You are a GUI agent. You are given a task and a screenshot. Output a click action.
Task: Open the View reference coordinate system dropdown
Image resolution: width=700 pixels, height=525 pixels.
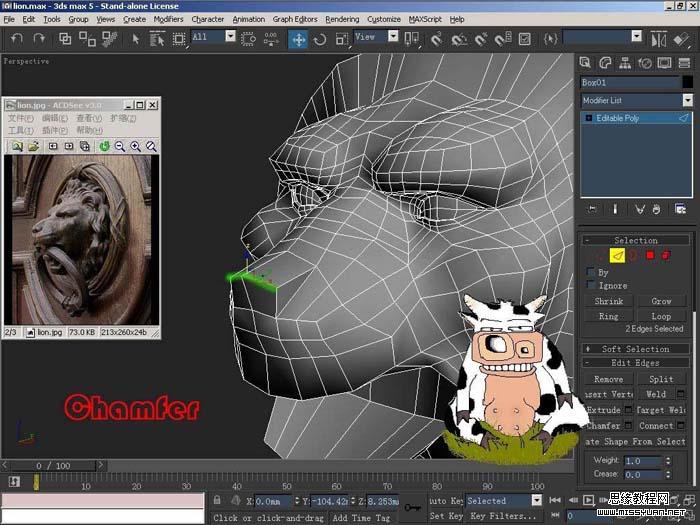coord(393,36)
